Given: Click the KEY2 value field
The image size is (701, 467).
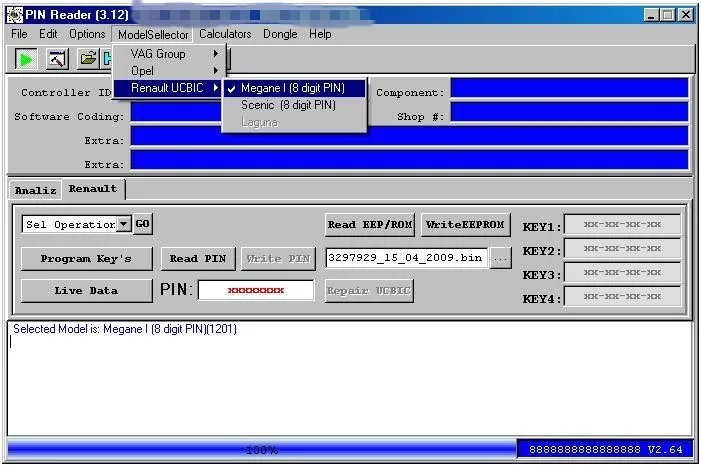Looking at the screenshot, I should [622, 248].
